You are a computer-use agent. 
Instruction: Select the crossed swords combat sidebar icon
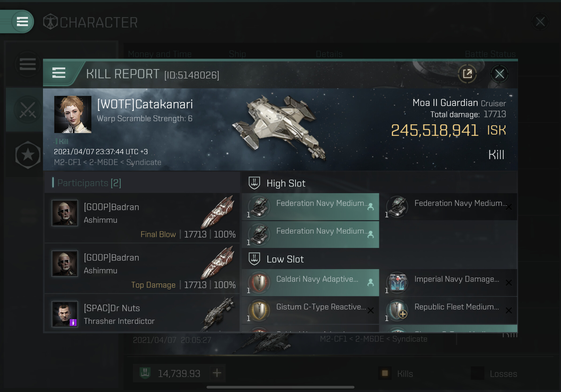28,110
